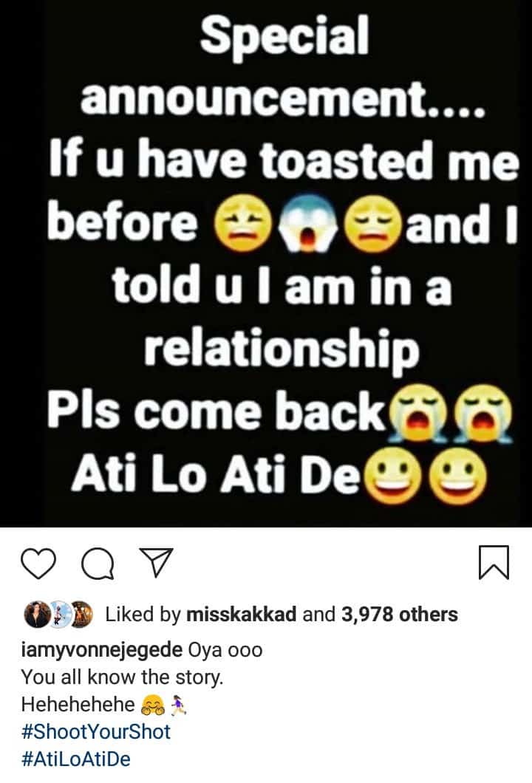Click the running woman emoji in caption
The height and width of the screenshot is (783, 532).
pos(178,705)
